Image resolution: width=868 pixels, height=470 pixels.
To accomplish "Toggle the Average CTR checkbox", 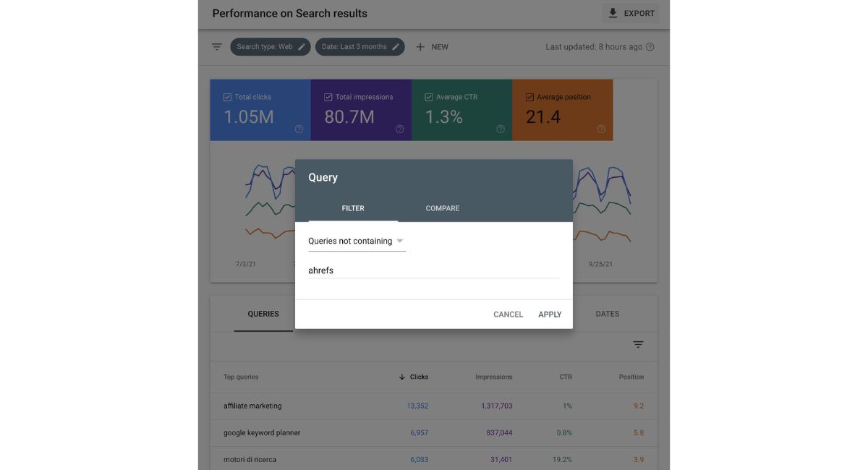I will pos(429,97).
